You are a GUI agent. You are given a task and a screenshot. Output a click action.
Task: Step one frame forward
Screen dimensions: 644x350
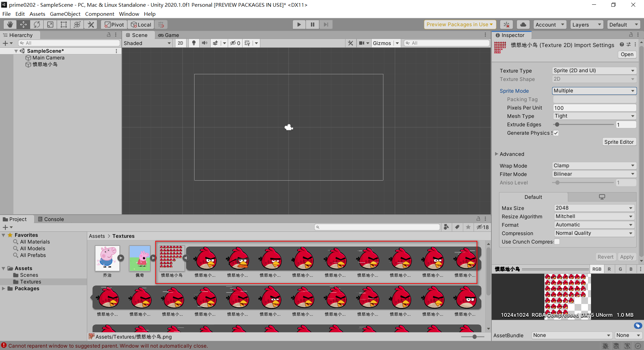pos(326,25)
